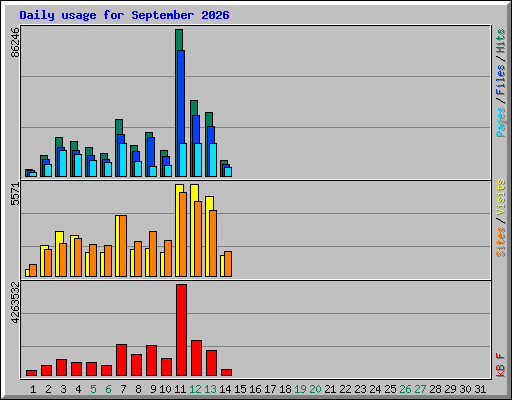
Task: Click day label 5 on the x-axis
Action: point(93,389)
